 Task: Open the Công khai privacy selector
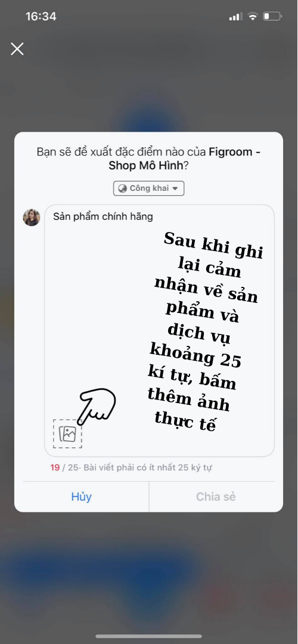coord(148,188)
